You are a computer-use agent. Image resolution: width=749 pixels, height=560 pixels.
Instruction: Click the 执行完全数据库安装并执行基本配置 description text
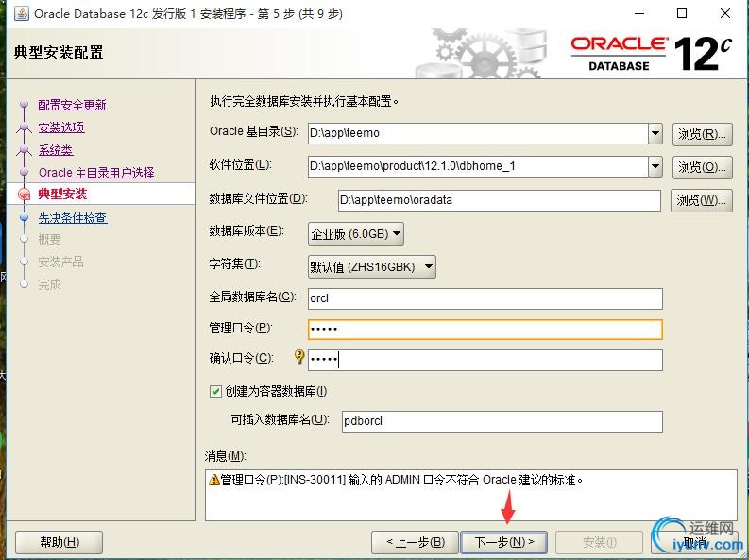click(x=304, y=101)
